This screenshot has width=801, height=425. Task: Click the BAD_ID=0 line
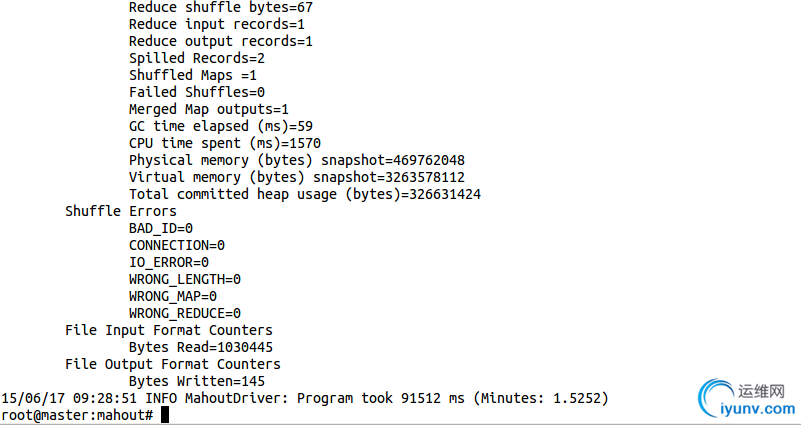coord(161,228)
